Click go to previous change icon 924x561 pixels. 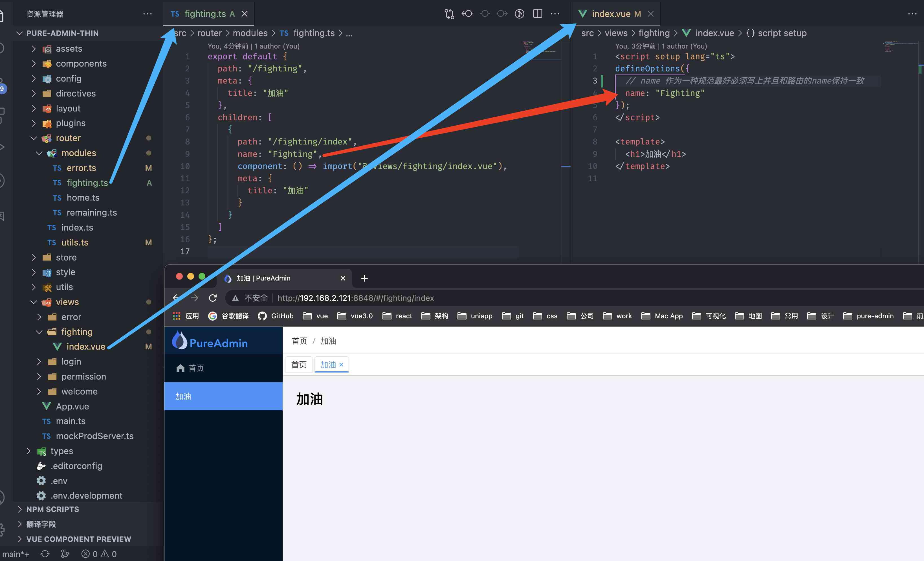coord(467,14)
